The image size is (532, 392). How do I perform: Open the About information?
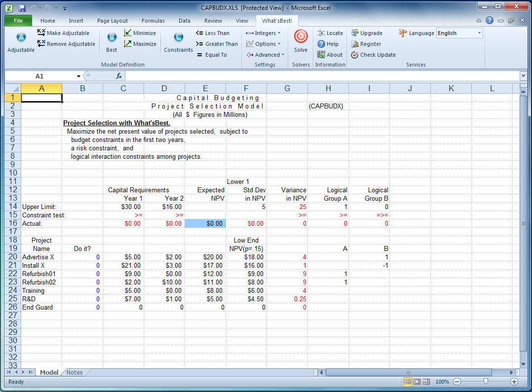[330, 55]
